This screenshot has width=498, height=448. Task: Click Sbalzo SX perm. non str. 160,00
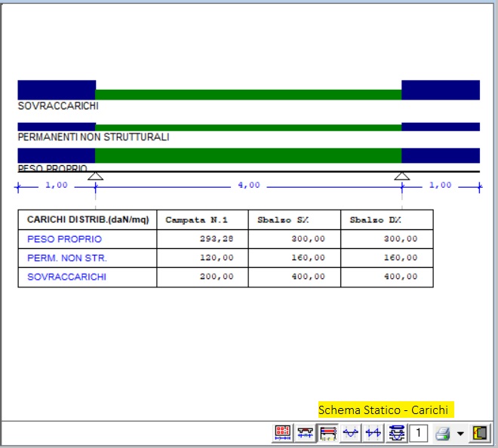pos(308,257)
